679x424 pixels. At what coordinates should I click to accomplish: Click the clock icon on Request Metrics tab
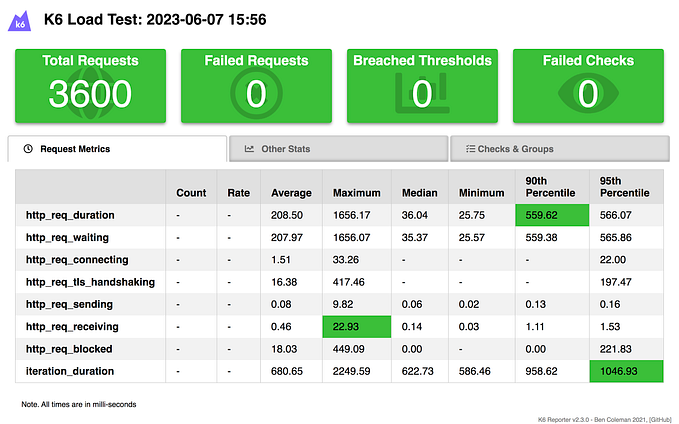tap(28, 149)
